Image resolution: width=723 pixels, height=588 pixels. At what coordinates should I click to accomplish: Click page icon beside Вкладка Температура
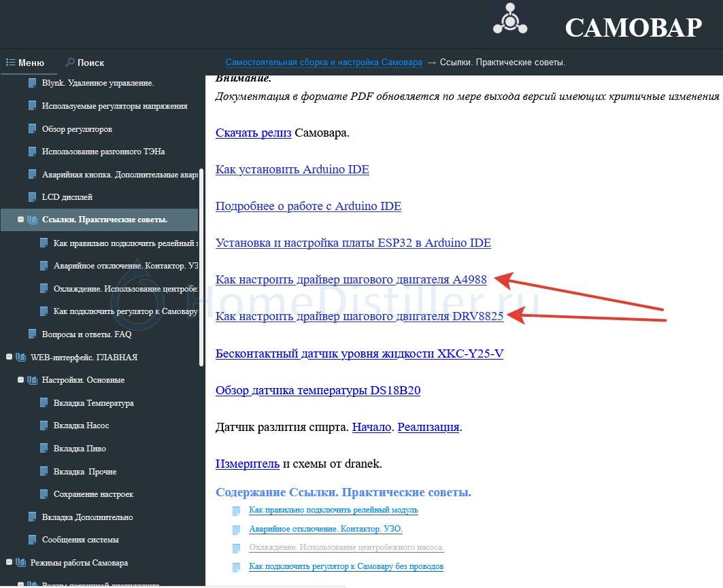[x=44, y=402]
